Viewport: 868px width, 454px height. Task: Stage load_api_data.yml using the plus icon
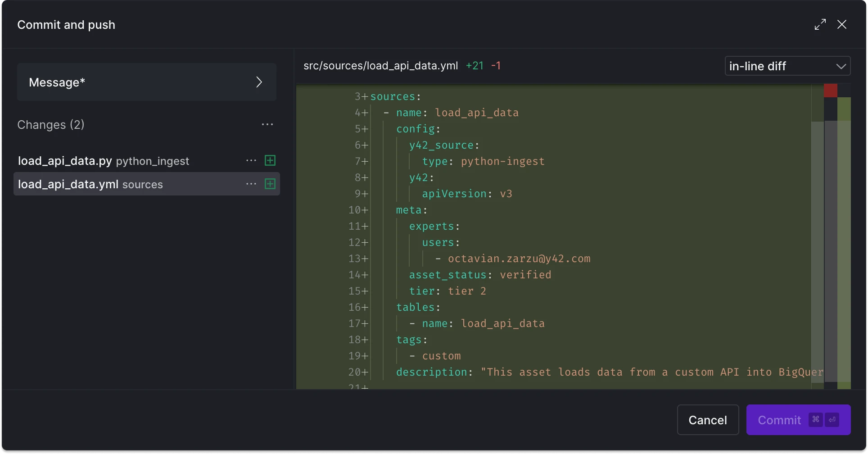point(270,184)
